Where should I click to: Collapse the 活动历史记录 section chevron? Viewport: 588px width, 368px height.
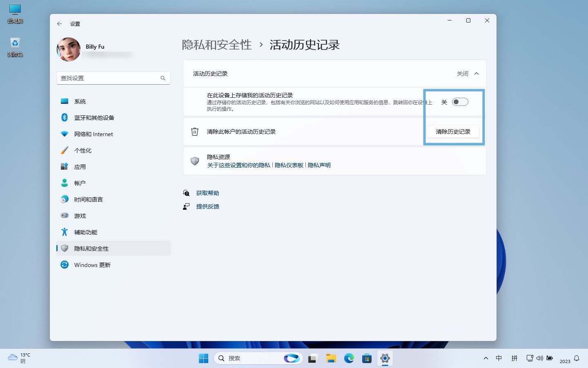click(x=477, y=74)
